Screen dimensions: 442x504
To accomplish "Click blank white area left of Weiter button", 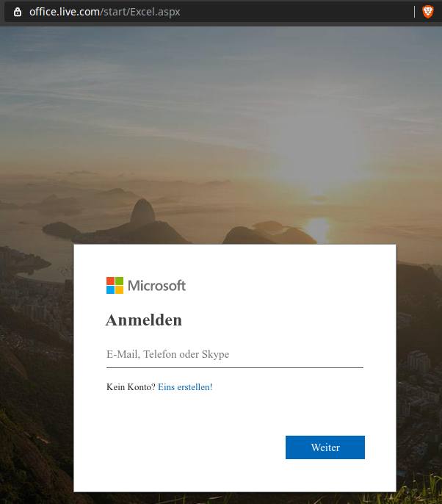I will (x=192, y=447).
